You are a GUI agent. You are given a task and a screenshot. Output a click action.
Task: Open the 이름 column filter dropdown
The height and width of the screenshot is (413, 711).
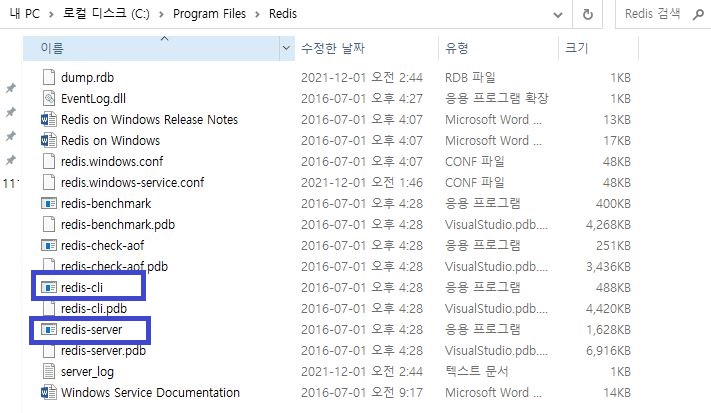[286, 48]
